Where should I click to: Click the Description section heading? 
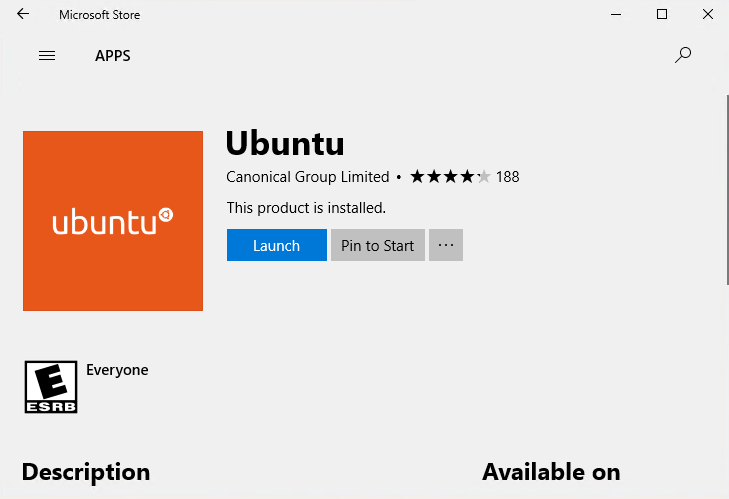click(86, 472)
